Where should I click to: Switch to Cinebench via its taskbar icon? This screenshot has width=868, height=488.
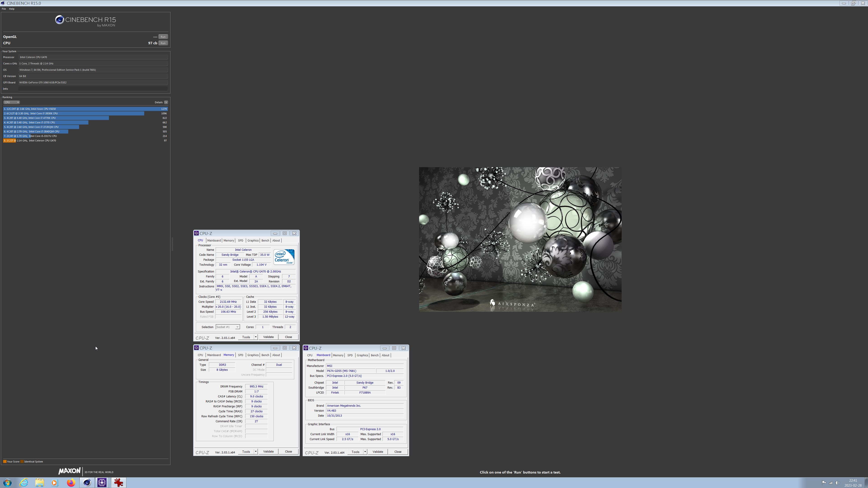(x=87, y=483)
